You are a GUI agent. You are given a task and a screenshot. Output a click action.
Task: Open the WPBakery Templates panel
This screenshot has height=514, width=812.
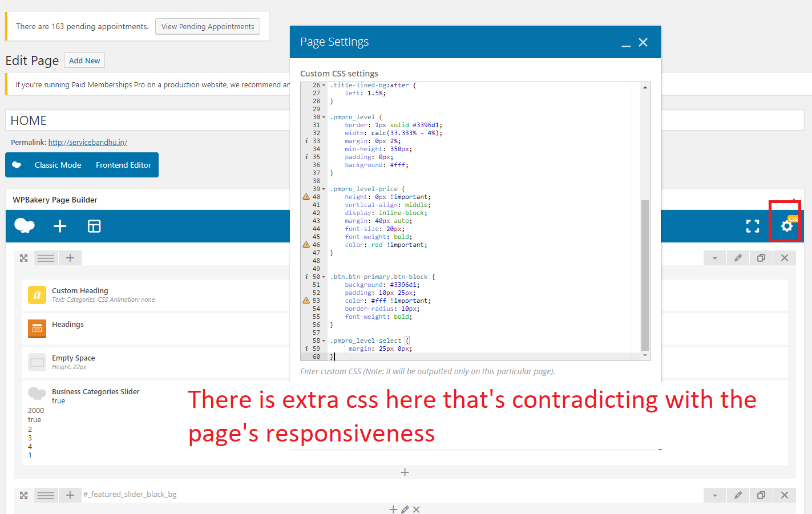pyautogui.click(x=94, y=226)
